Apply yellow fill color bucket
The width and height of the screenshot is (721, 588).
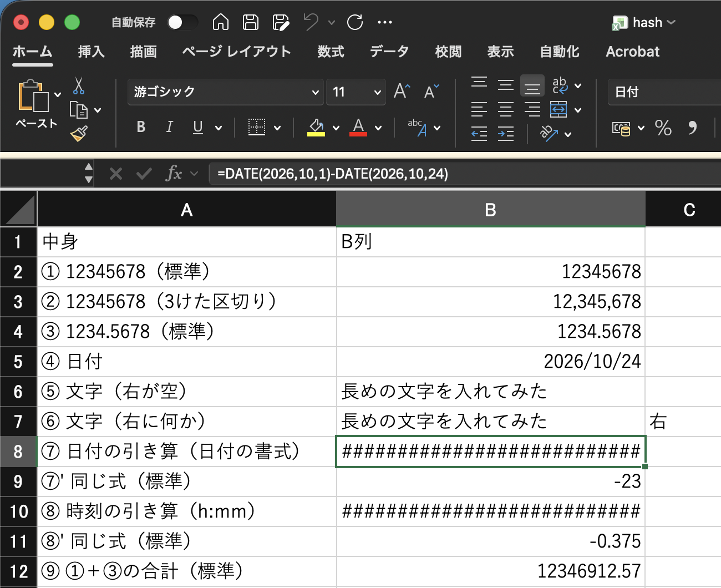pyautogui.click(x=316, y=128)
